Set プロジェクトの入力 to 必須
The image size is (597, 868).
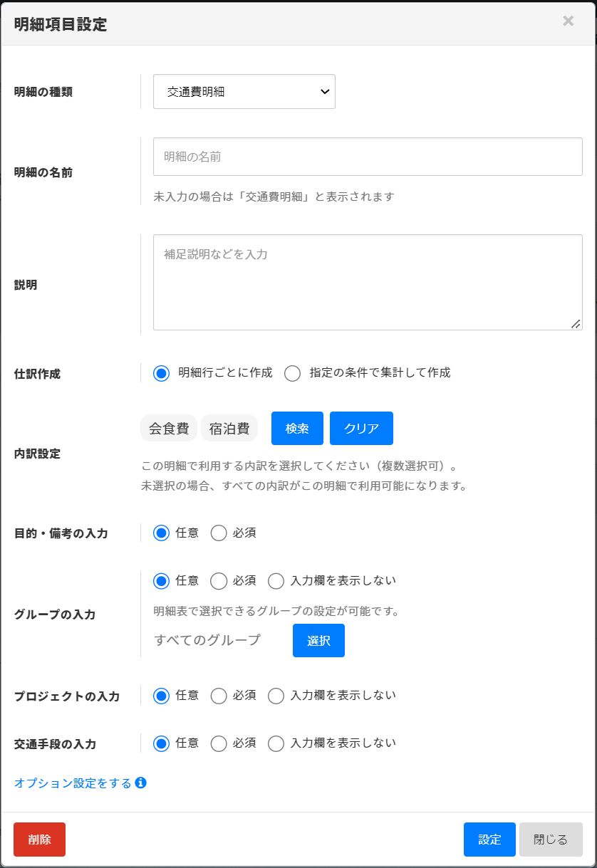tap(219, 696)
